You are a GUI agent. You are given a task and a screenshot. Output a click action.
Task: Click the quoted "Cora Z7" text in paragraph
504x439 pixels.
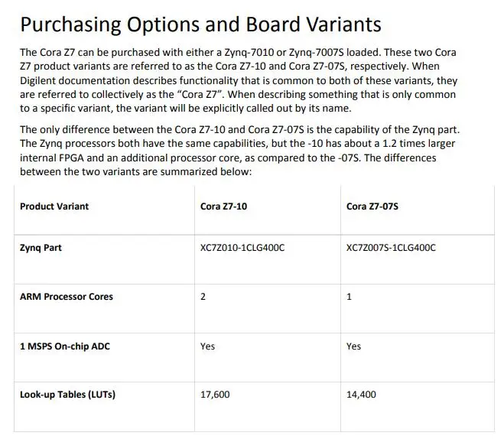tap(200, 95)
